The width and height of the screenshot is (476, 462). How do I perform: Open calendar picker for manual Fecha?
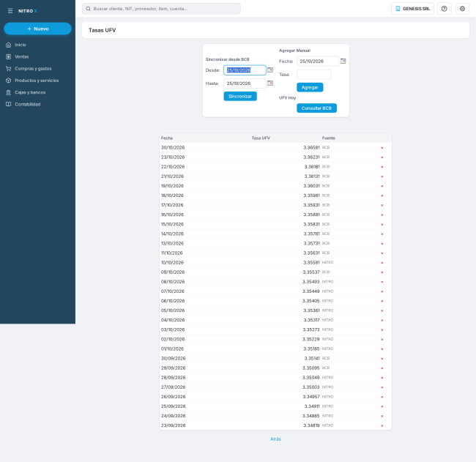click(x=343, y=61)
